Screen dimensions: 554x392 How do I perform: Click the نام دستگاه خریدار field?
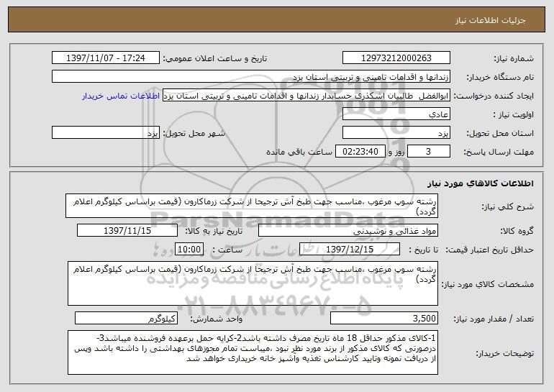pos(251,77)
